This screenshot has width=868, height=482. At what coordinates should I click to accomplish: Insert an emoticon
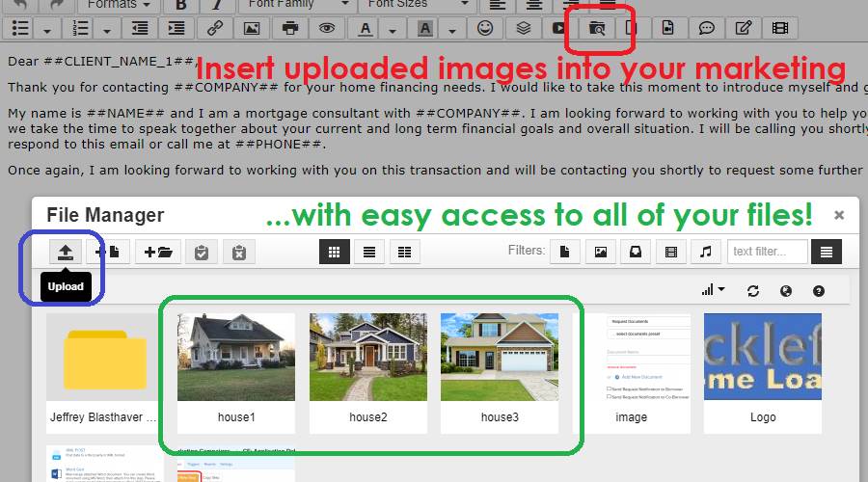[485, 28]
